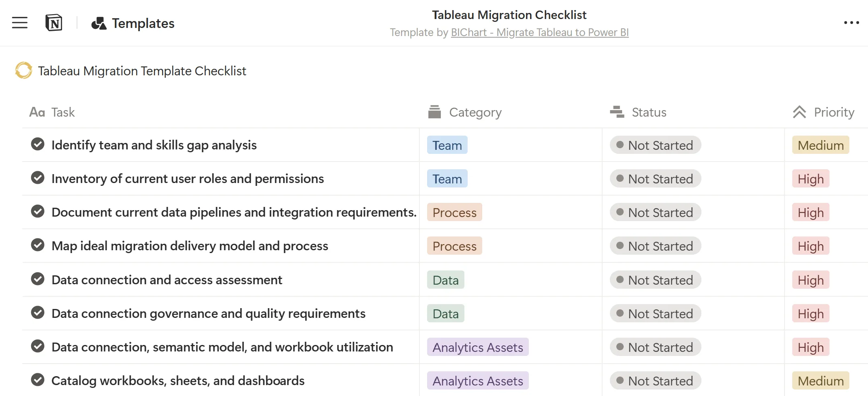The image size is (868, 396).
Task: Click the 'Tableau Migration Checklist' page title
Action: 509,15
